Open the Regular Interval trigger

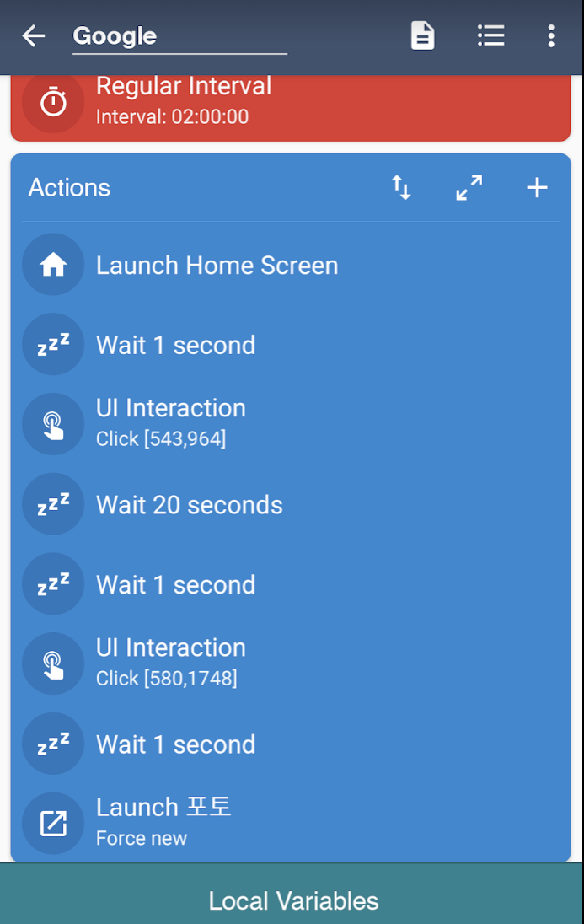[291, 107]
